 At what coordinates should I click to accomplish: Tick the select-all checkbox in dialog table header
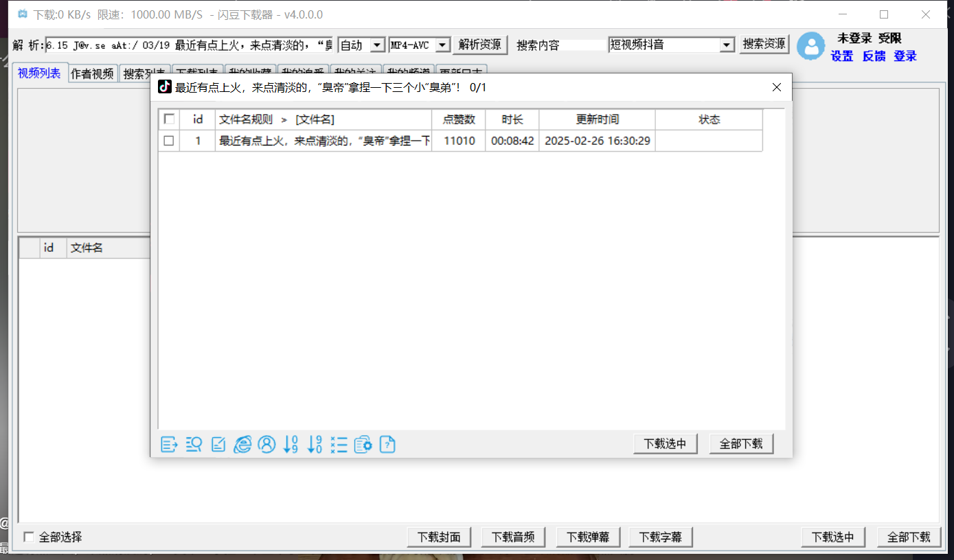[169, 119]
